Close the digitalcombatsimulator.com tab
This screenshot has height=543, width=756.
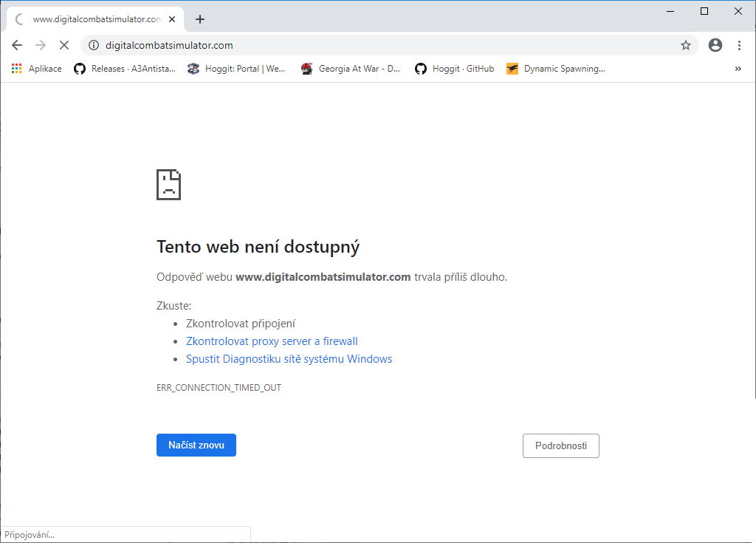(x=172, y=19)
